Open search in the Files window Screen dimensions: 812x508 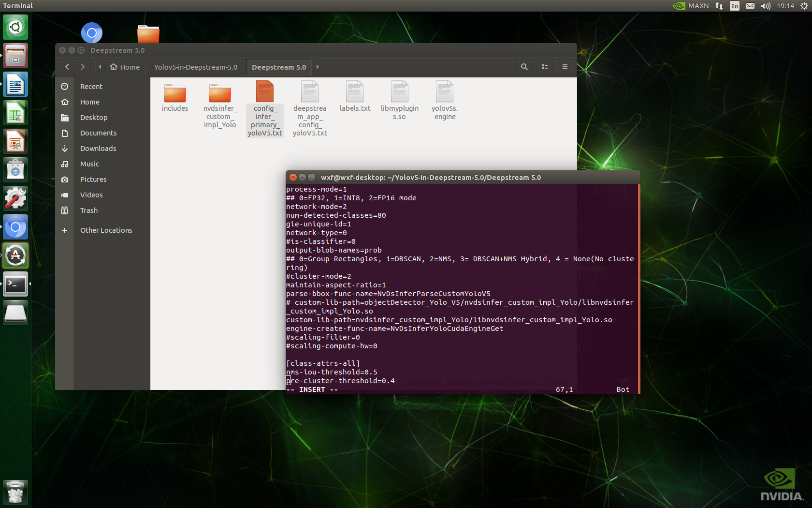pos(524,67)
